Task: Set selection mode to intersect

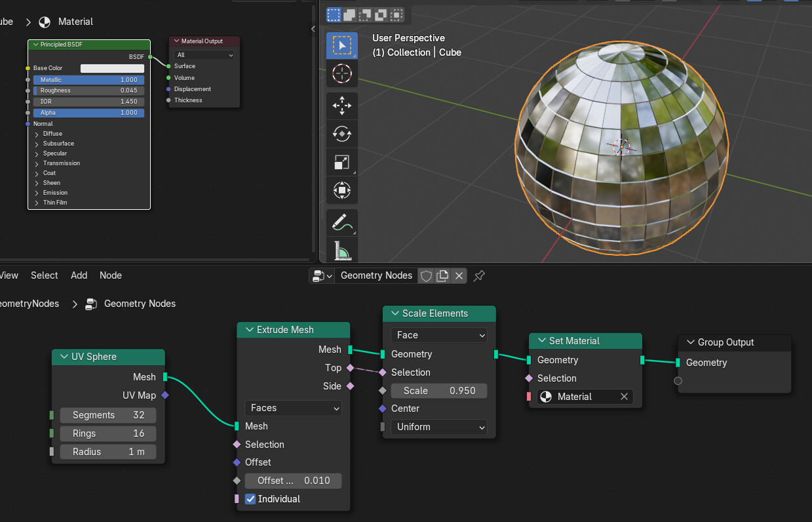Action: 396,14
